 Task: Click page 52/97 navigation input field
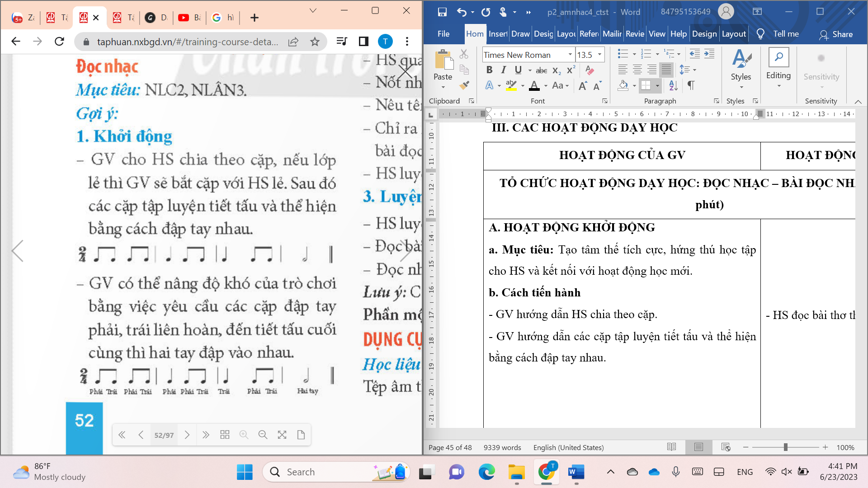tap(164, 434)
